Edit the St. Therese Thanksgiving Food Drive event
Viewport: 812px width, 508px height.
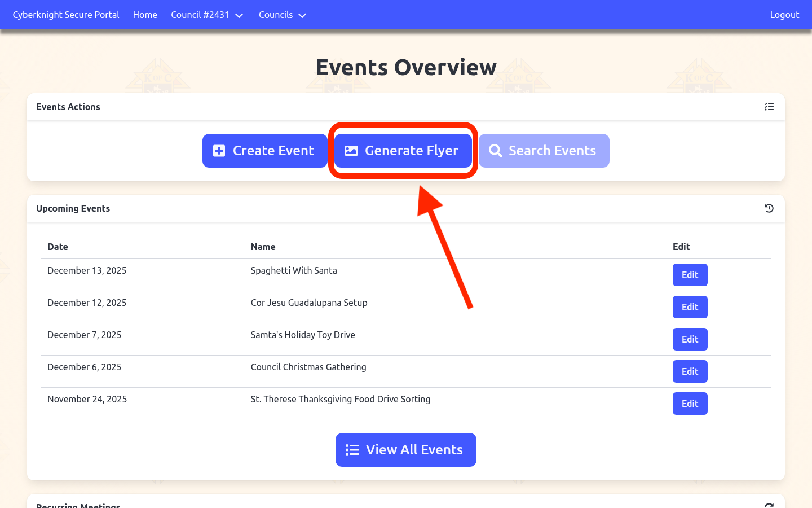click(690, 404)
